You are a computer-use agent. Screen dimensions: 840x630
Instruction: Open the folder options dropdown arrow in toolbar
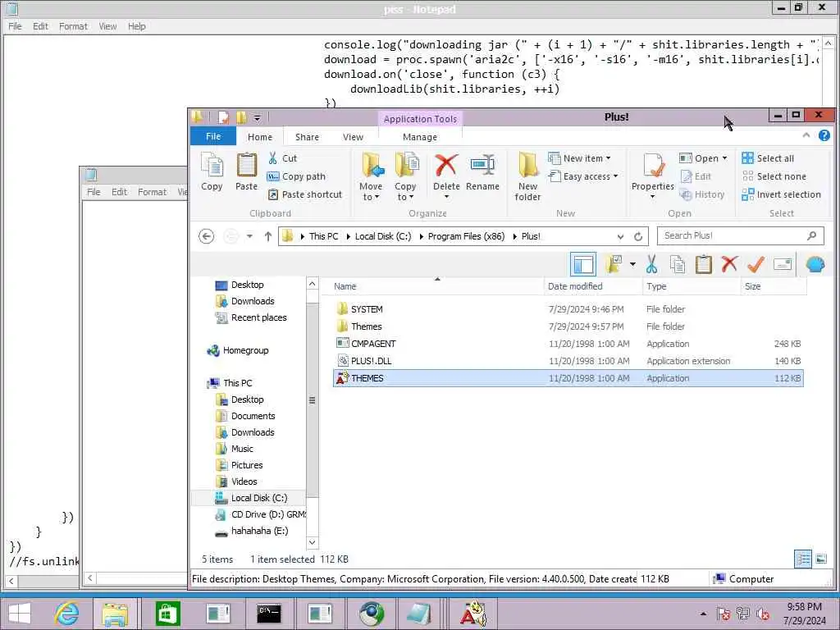coord(632,264)
